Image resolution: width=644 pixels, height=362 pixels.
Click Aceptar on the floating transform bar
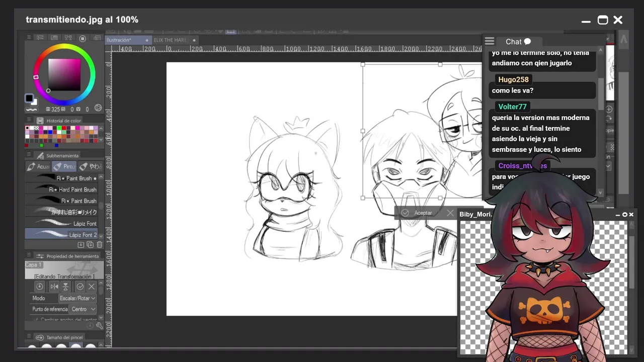pyautogui.click(x=418, y=213)
